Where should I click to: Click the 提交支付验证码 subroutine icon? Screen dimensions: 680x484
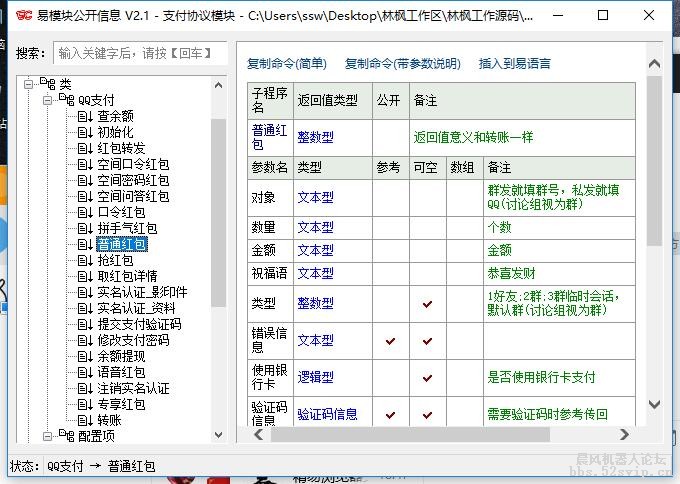tap(85, 324)
